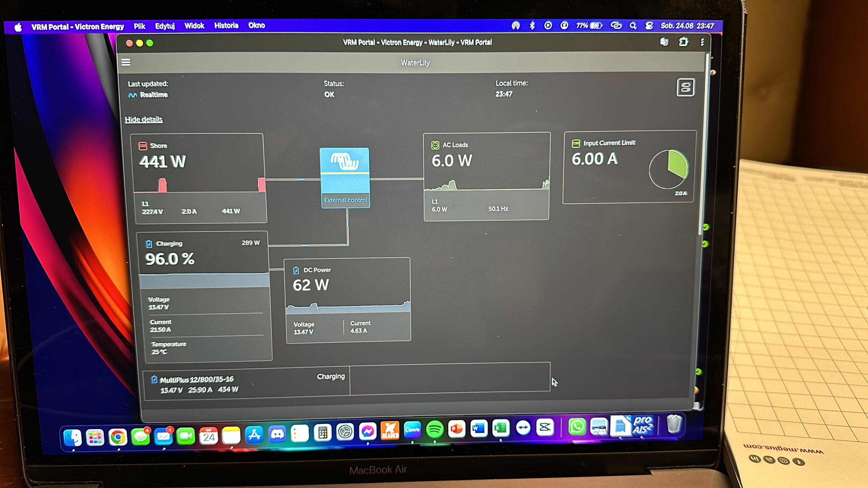Open the Shore 441 W widget
This screenshot has height=488, width=868.
coord(199,178)
